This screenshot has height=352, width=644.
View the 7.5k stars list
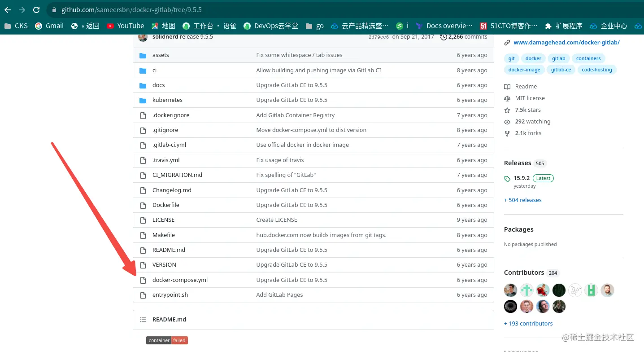(x=522, y=110)
